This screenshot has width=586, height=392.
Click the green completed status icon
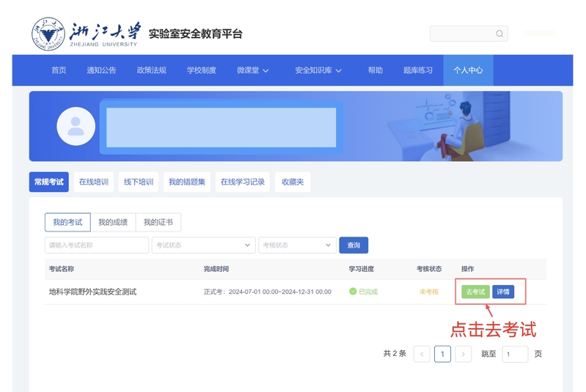point(353,292)
